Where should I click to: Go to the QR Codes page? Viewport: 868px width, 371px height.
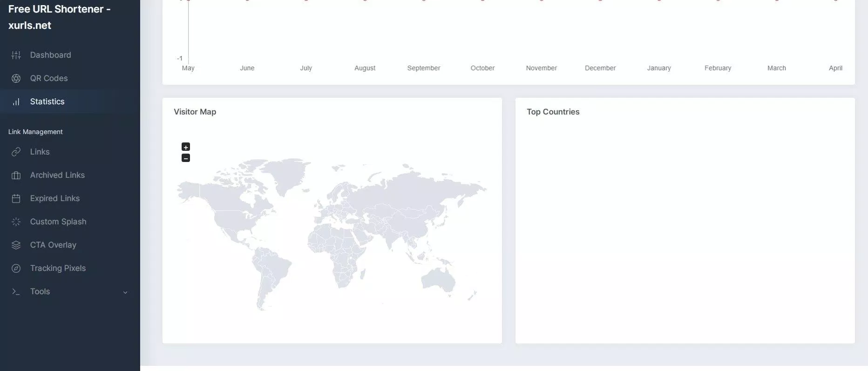(49, 78)
